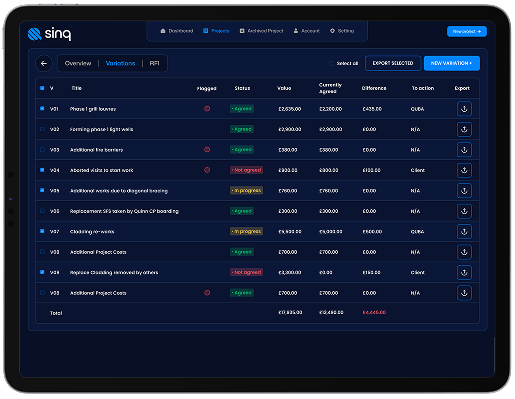Click the sinq logo
515x399 pixels.
point(49,34)
